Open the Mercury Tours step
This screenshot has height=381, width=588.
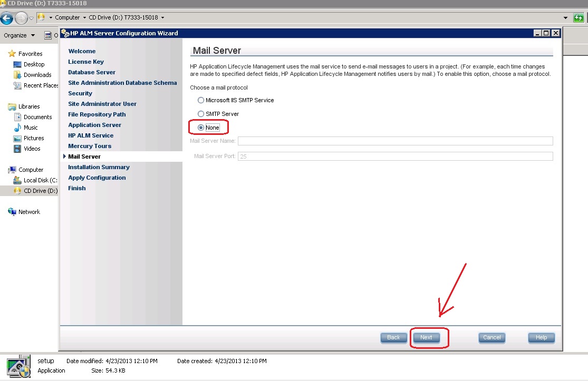(90, 146)
